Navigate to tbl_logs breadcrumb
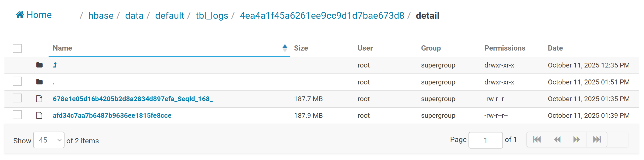Viewport: 644px width, 160px height. (212, 16)
